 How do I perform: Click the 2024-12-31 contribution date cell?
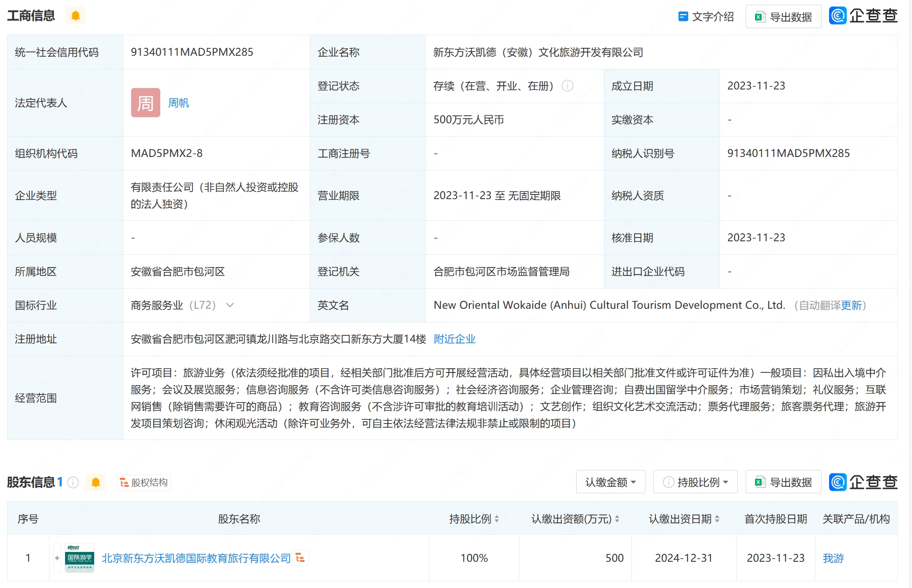click(x=683, y=558)
